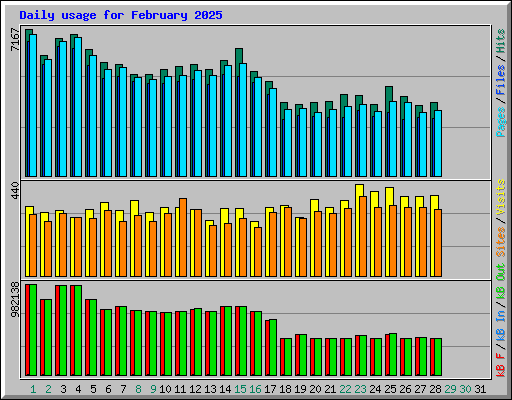Select day 18 on the x-axis
Viewport: 512px width, 400px height.
tap(285, 389)
